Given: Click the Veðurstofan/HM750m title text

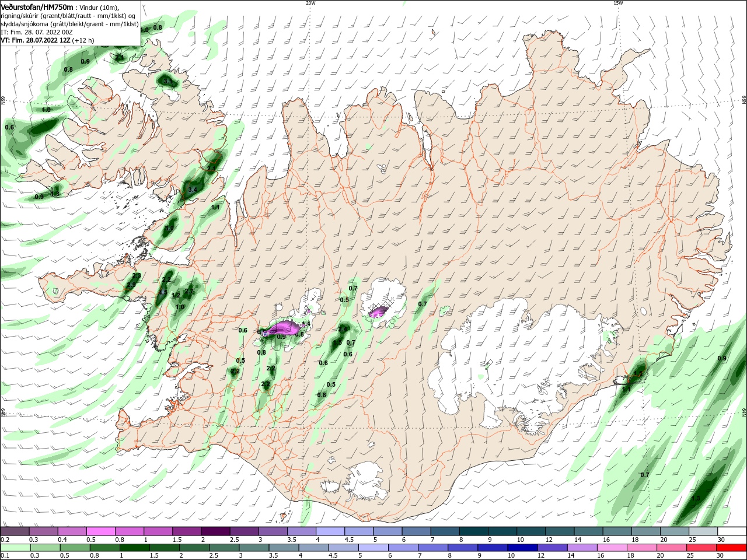Looking at the screenshot, I should (x=37, y=7).
